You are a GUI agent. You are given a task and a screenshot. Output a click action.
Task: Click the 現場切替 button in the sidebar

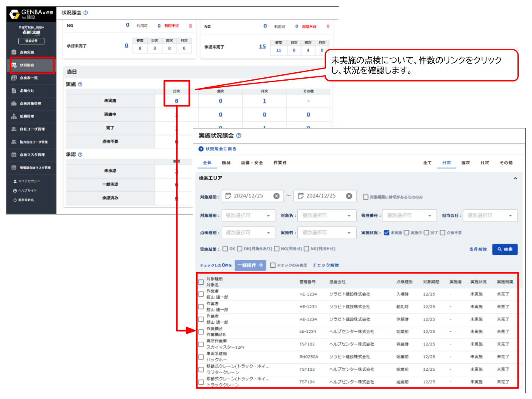(32, 41)
